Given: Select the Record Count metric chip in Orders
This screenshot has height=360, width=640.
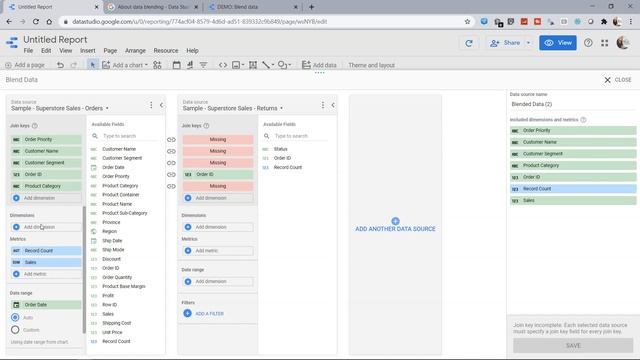Looking at the screenshot, I should (46, 251).
